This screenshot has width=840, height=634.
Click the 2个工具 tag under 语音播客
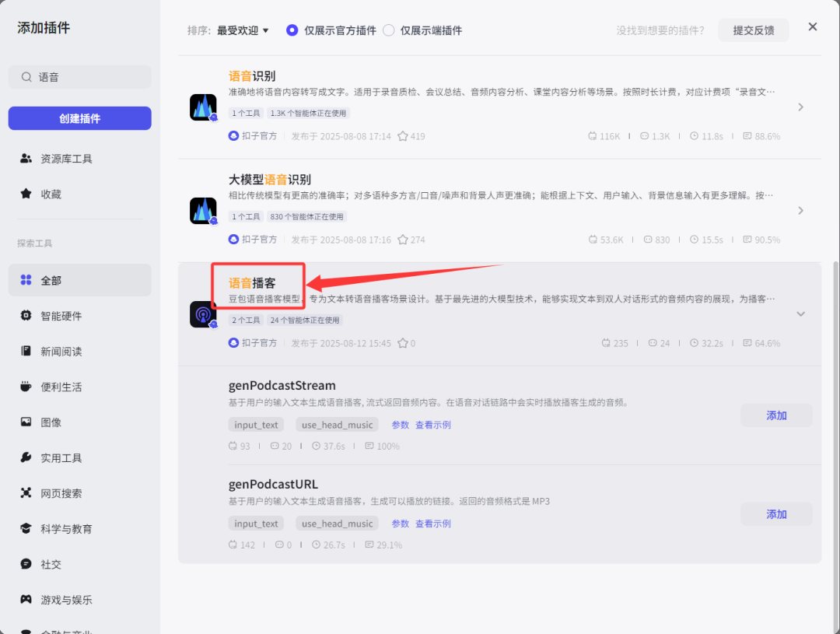tap(246, 320)
